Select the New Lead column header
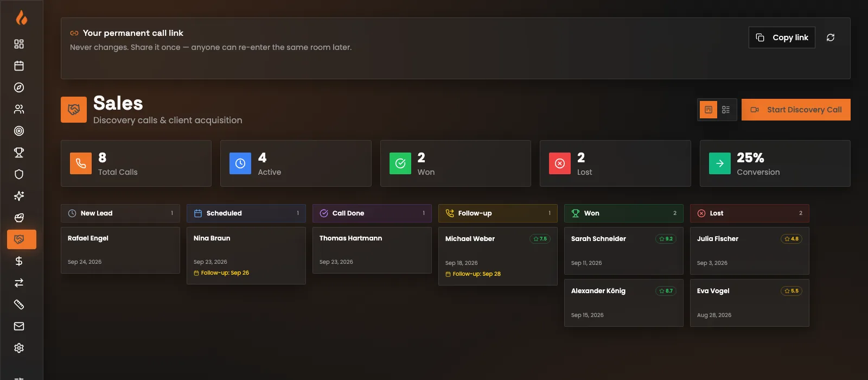 click(120, 213)
